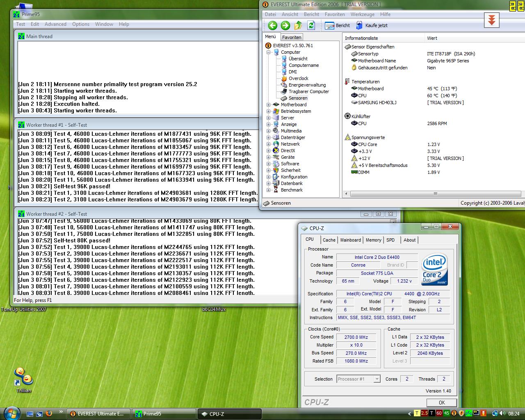Screen dimensions: 525x420
Task: Click the Konfiguration icon in EVEREST tree
Action: [x=276, y=177]
